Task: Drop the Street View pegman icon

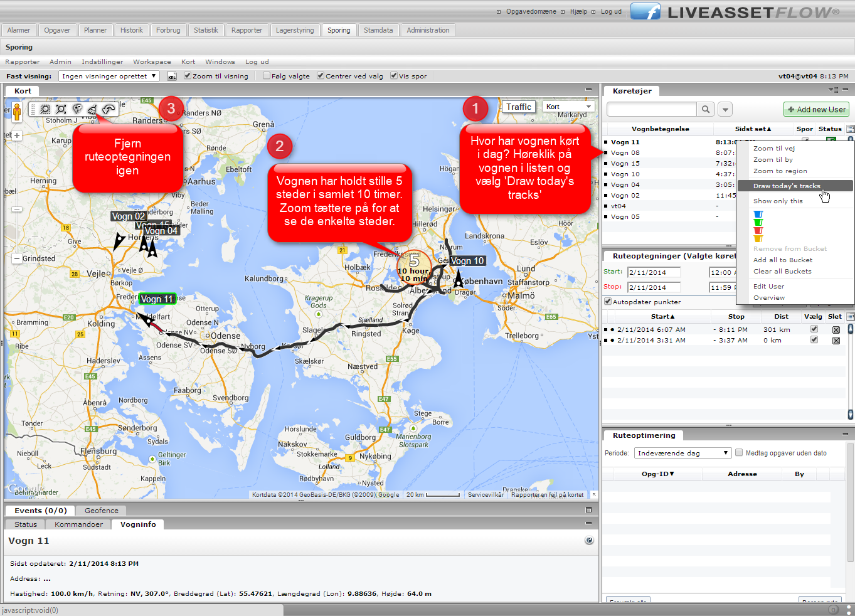Action: [17, 112]
